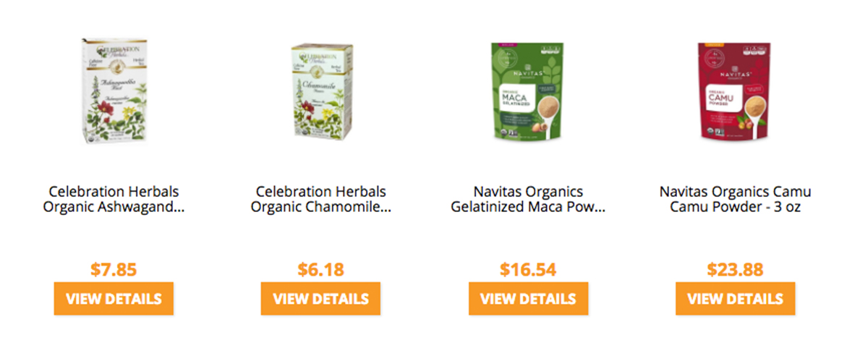Select the $6.18 price label
The width and height of the screenshot is (868, 343).
pyautogui.click(x=321, y=270)
